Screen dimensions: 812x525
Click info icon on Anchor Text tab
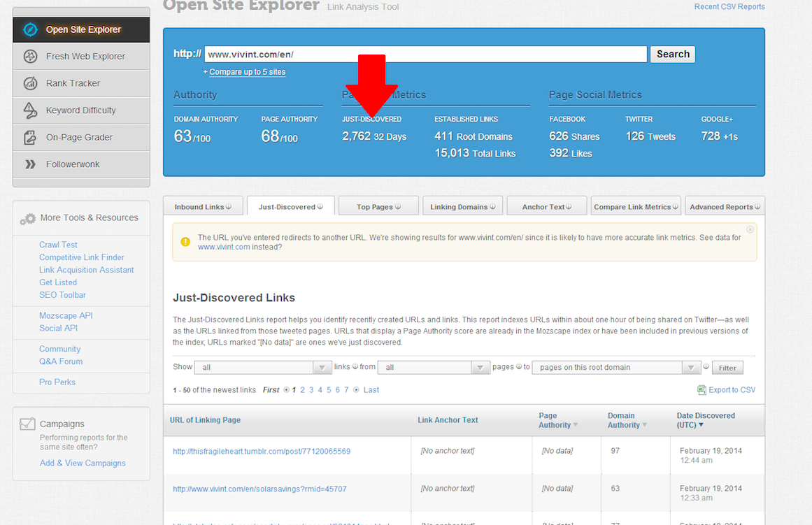tap(569, 207)
